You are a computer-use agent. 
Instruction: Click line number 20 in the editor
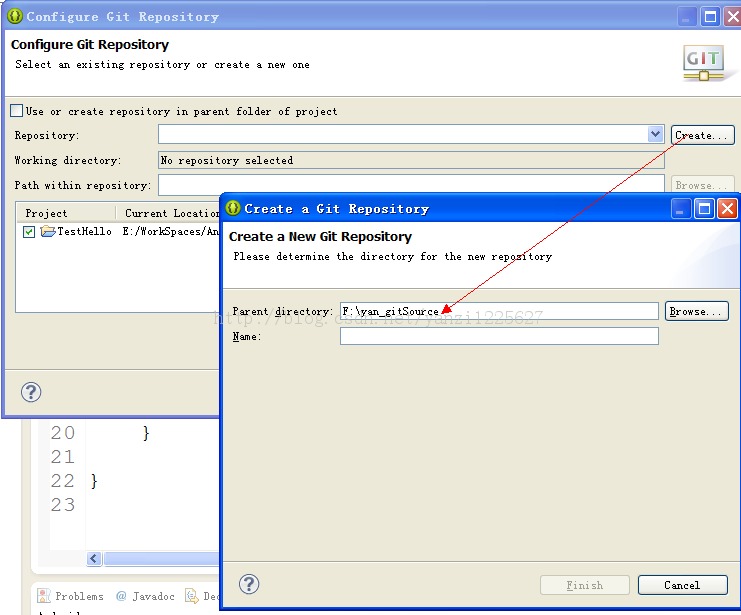63,433
